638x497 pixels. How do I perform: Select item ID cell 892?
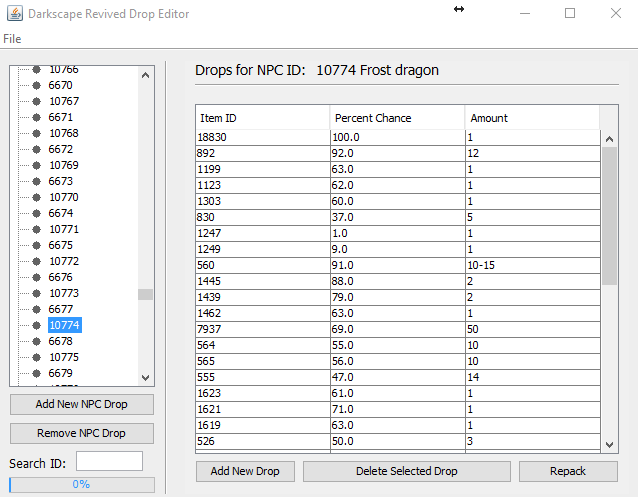click(263, 153)
